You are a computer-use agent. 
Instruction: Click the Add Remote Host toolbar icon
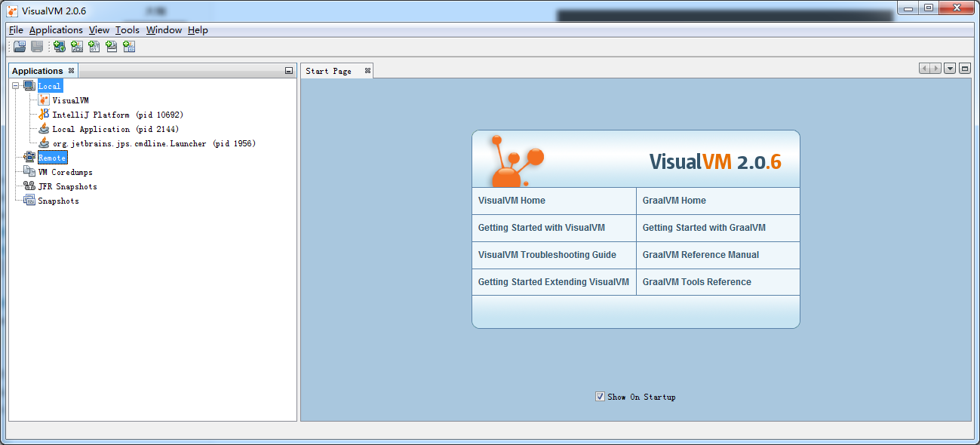(x=60, y=47)
